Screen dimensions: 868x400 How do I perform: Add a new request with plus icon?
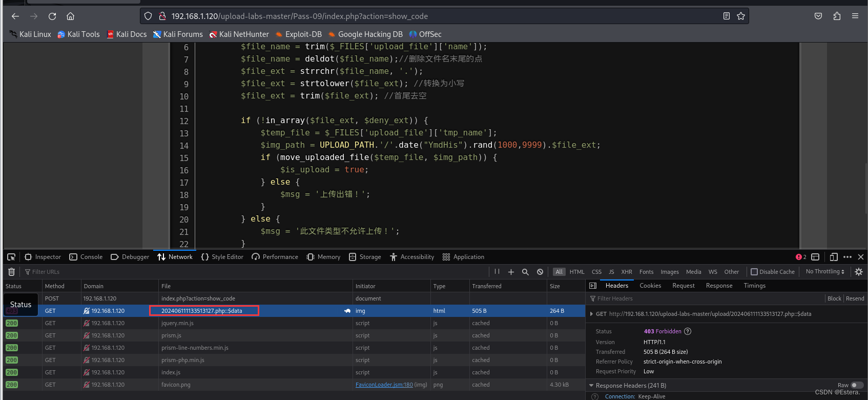pyautogui.click(x=511, y=272)
